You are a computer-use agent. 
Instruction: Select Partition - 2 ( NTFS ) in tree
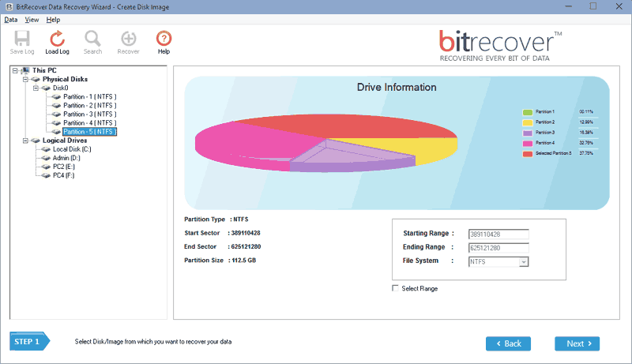89,106
